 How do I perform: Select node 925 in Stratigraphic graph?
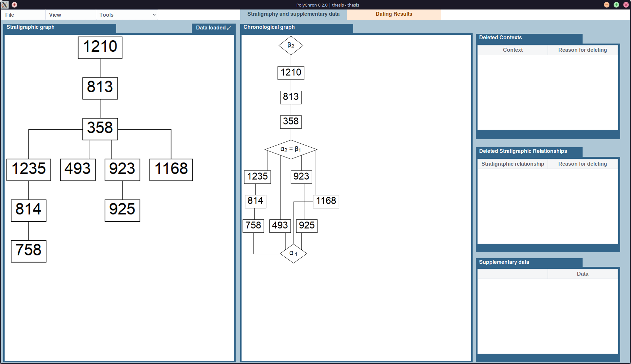[122, 210]
